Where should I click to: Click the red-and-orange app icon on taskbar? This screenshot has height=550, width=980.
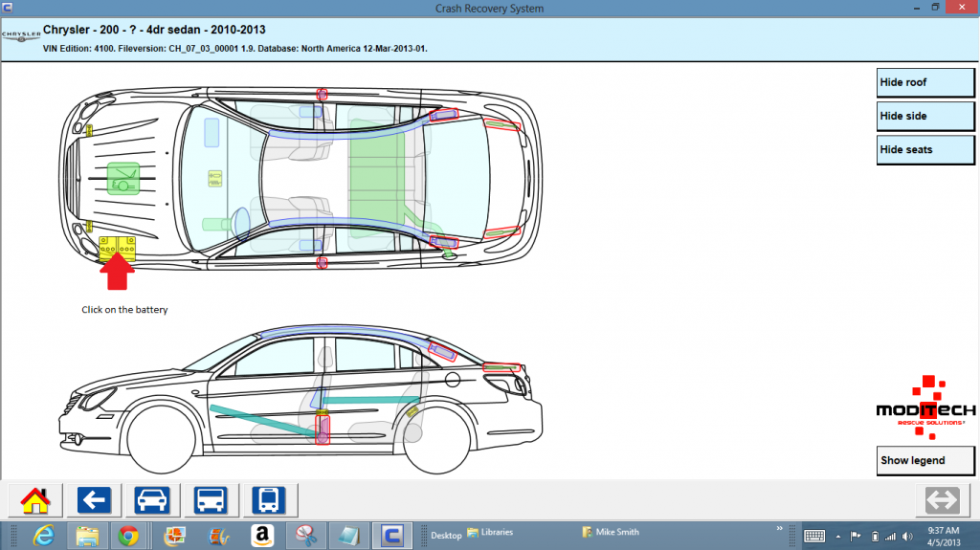pos(175,536)
